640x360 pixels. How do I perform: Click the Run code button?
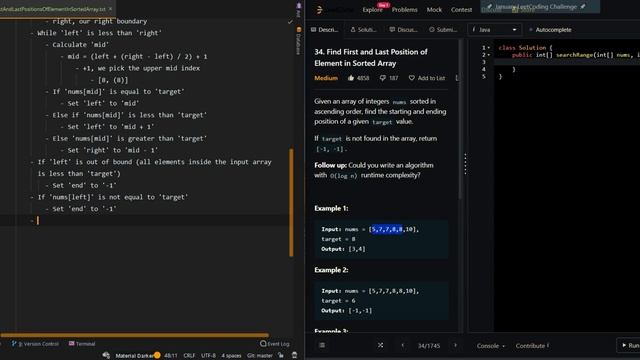pyautogui.click(x=631, y=345)
